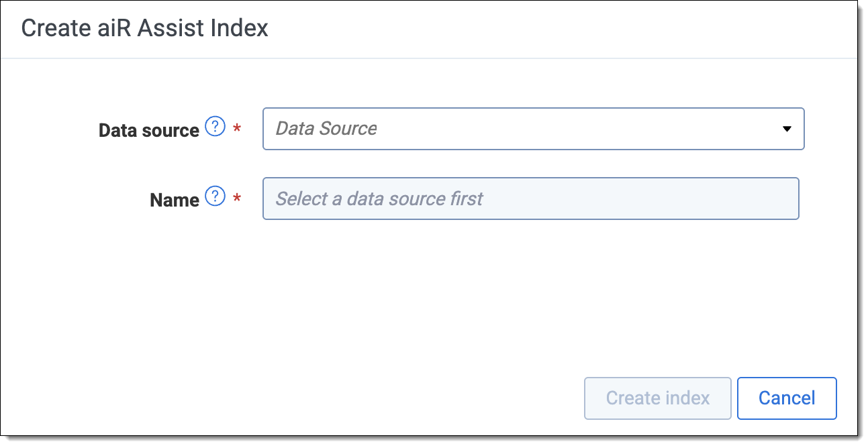Click the "Create aiR Assist Index" title

tap(145, 28)
